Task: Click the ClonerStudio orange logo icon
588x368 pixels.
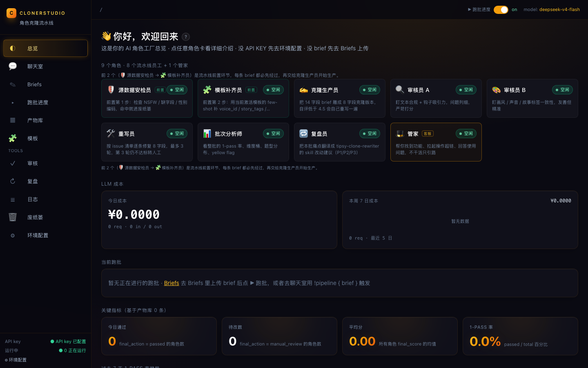Action: (11, 13)
